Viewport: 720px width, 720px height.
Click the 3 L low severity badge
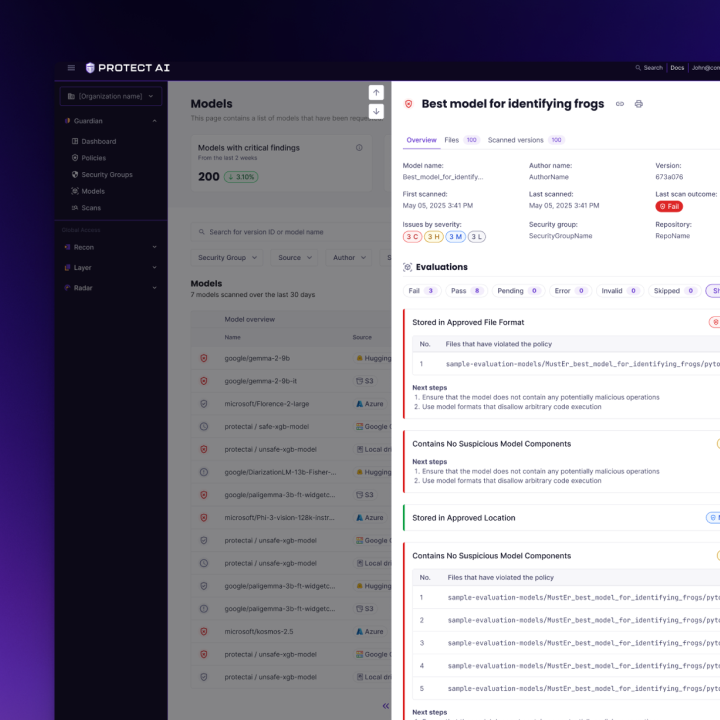click(x=477, y=237)
